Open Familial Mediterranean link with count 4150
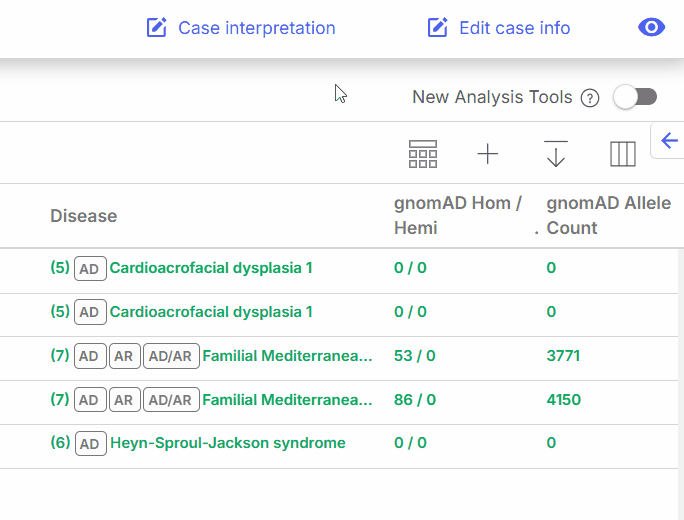Screen dimensions: 684x520 coord(287,400)
